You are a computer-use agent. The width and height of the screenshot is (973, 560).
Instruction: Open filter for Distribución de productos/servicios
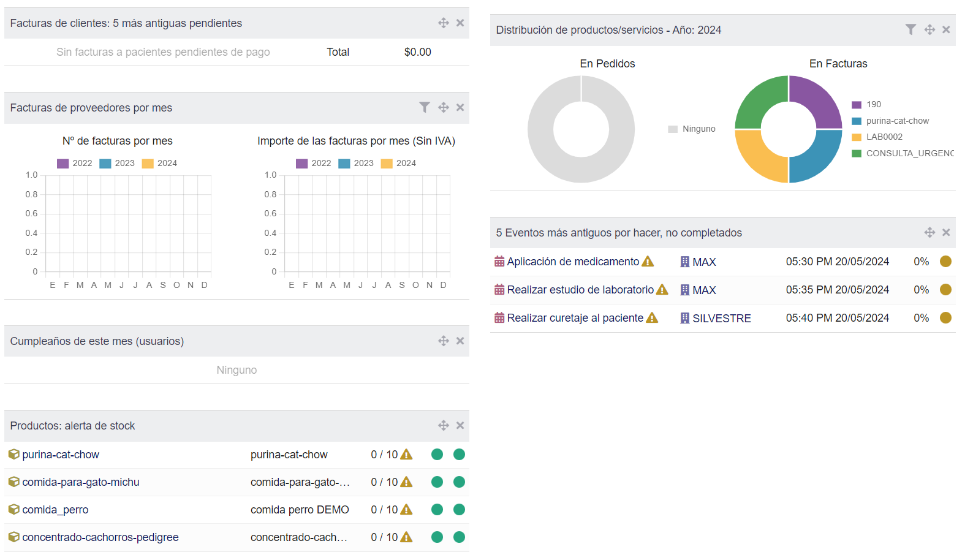(x=911, y=29)
